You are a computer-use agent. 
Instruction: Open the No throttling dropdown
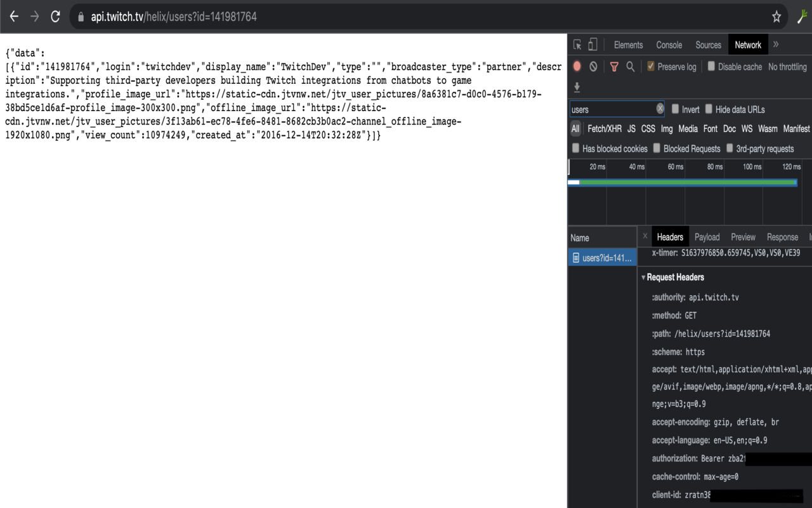[787, 67]
